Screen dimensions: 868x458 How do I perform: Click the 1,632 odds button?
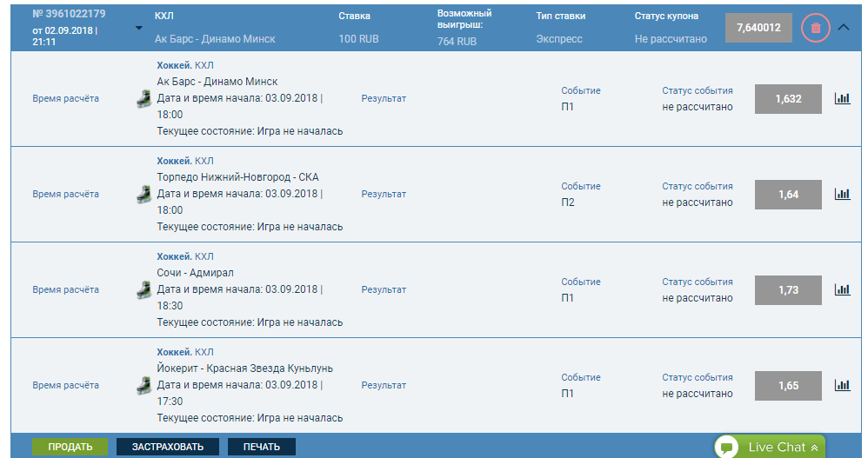point(788,99)
